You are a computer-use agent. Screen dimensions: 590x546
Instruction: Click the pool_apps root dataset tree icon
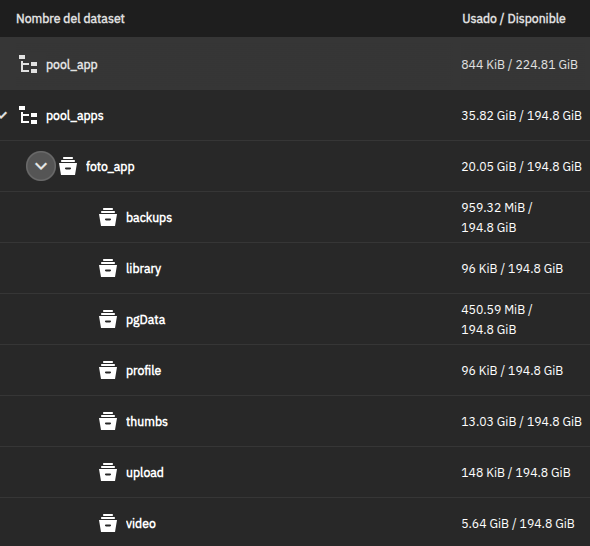[28, 115]
